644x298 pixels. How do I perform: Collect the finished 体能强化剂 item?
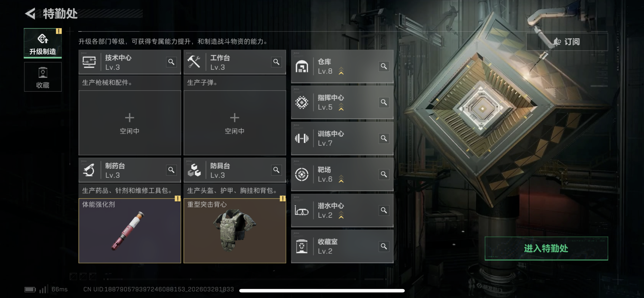click(130, 231)
